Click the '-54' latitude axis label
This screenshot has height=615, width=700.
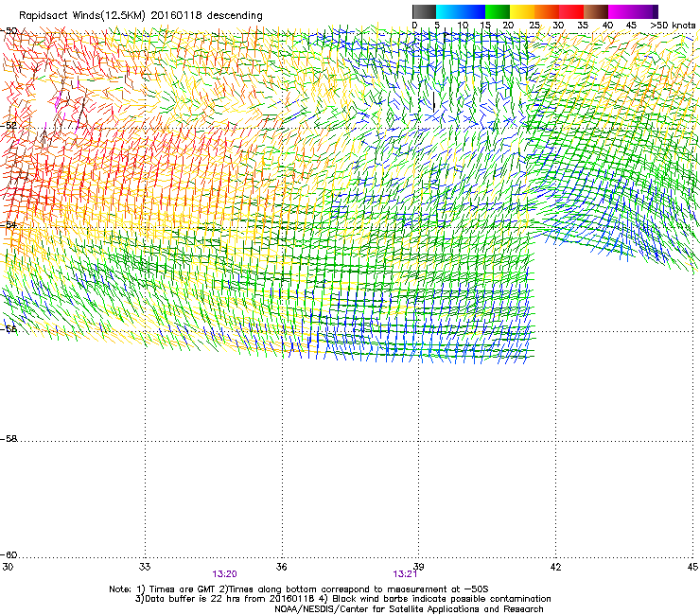point(9,224)
